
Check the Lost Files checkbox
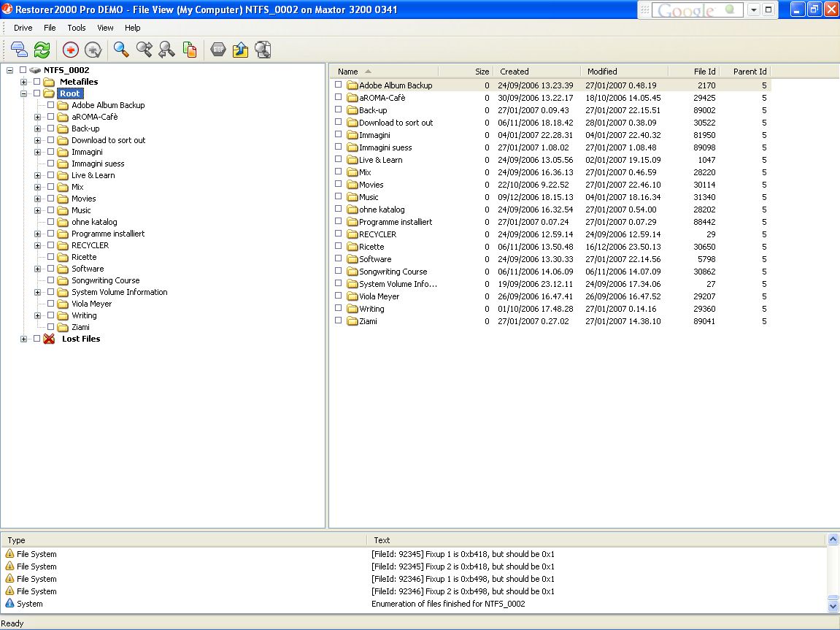coord(37,339)
